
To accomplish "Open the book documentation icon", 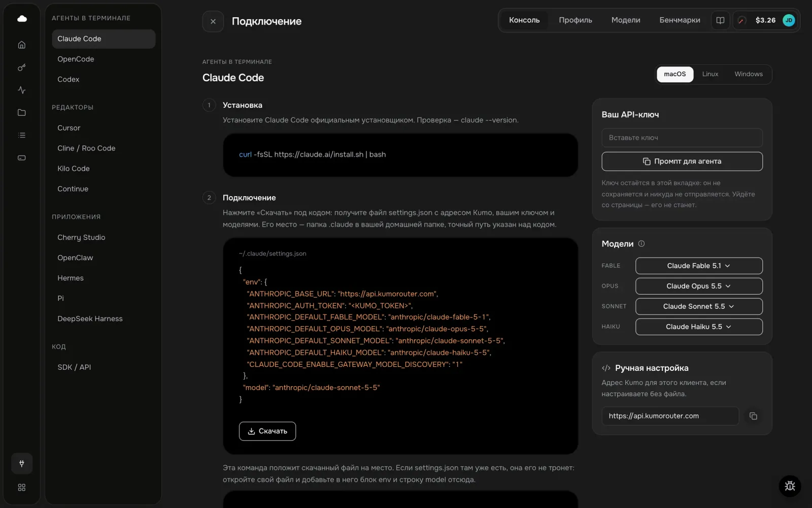I will [x=720, y=20].
